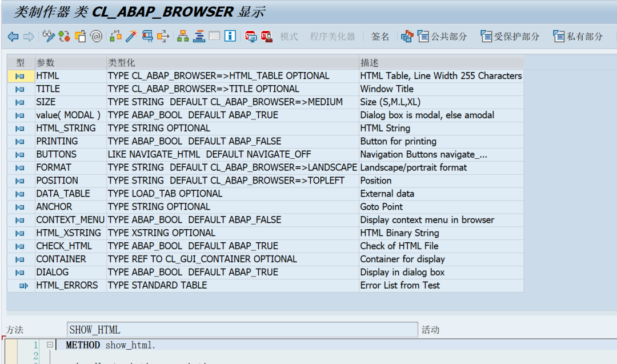Screen dimensions: 617x364
Task: Click 'Landscape/portrait format' description cell
Action: tap(441, 167)
